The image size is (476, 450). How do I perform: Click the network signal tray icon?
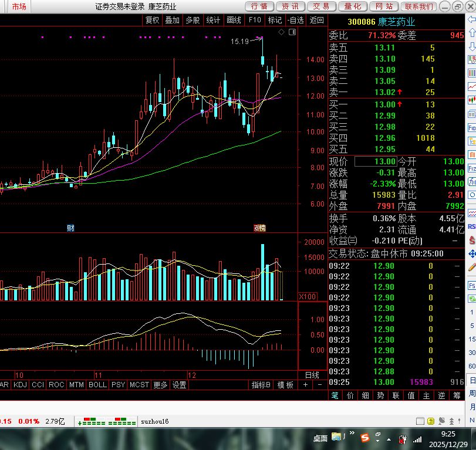[417, 439]
